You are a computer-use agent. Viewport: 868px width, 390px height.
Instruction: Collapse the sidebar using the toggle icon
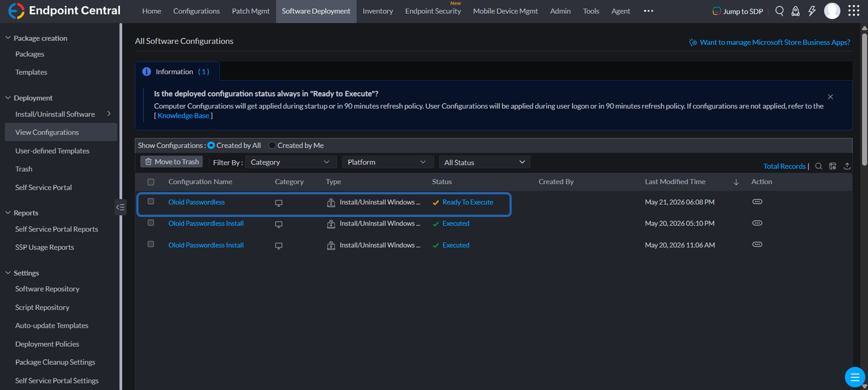(x=120, y=207)
